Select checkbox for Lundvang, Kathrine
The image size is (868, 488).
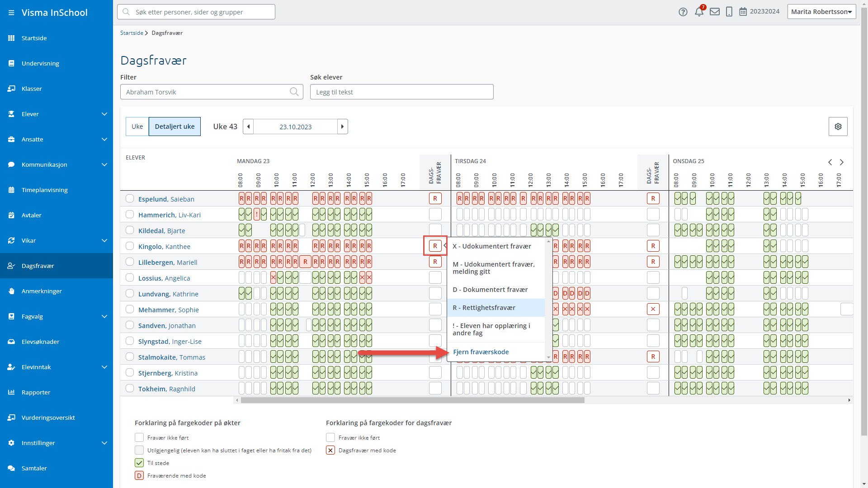point(130,293)
